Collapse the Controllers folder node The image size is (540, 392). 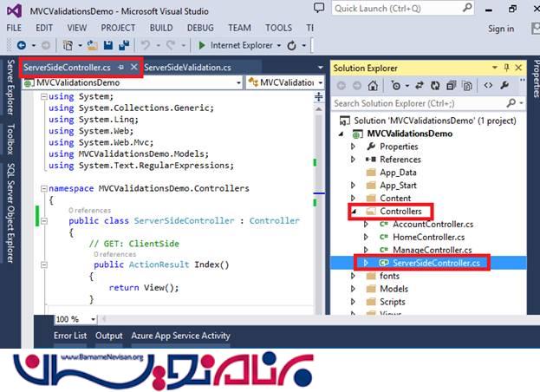[x=353, y=211]
